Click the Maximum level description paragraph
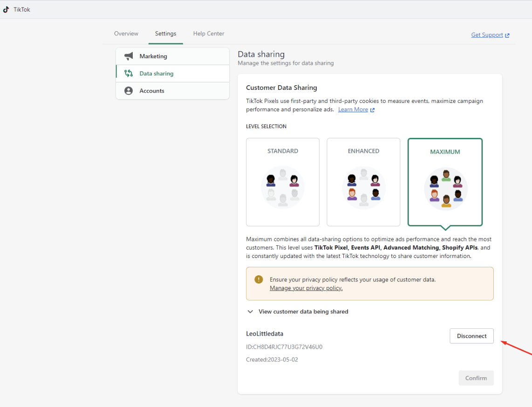This screenshot has width=532, height=407. click(369, 248)
